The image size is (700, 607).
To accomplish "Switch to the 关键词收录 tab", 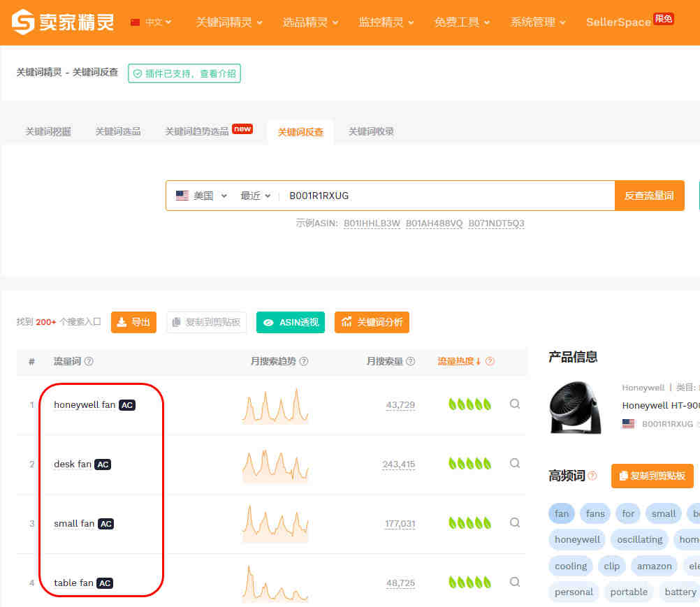I will [x=371, y=131].
